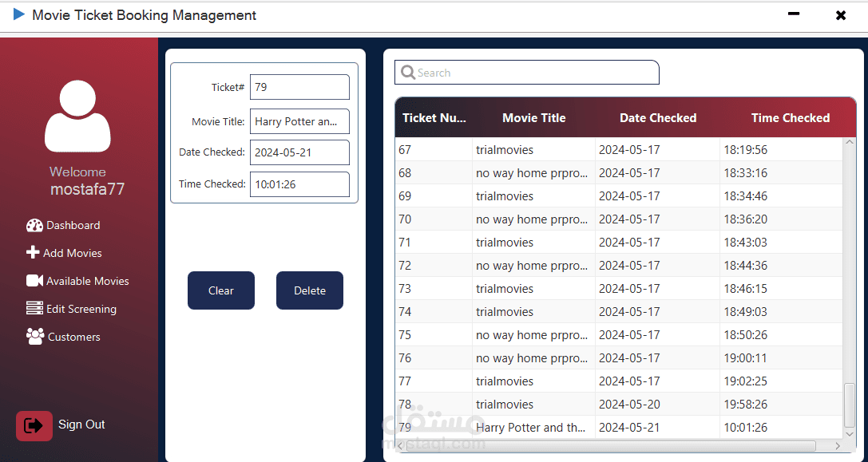Image resolution: width=868 pixels, height=462 pixels.
Task: Click the horizontal scroll right arrow
Action: (x=838, y=445)
